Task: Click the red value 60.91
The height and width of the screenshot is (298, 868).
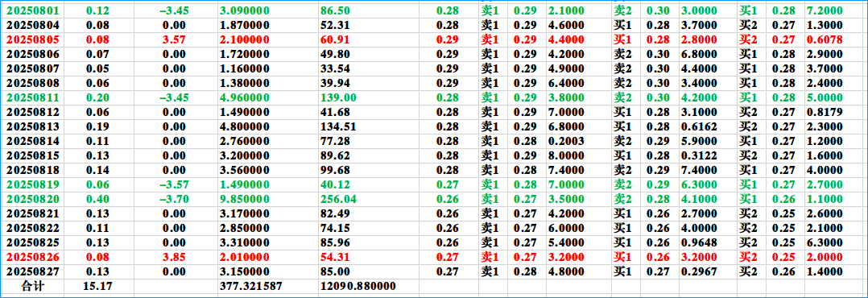Action: 335,39
